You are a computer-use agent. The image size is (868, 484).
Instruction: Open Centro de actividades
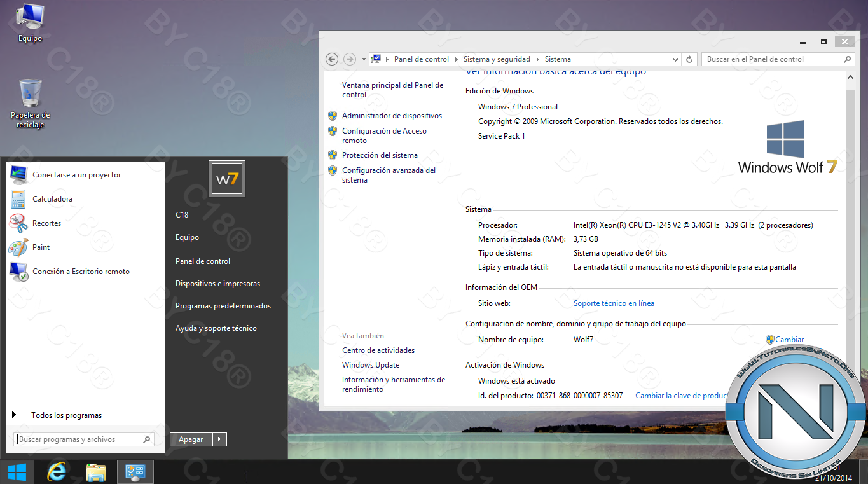tap(378, 350)
